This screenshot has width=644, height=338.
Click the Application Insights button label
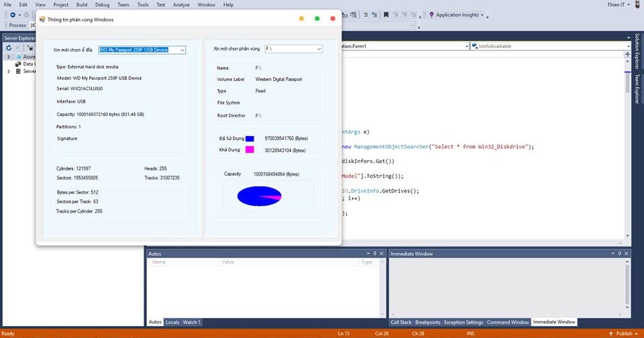pos(457,15)
